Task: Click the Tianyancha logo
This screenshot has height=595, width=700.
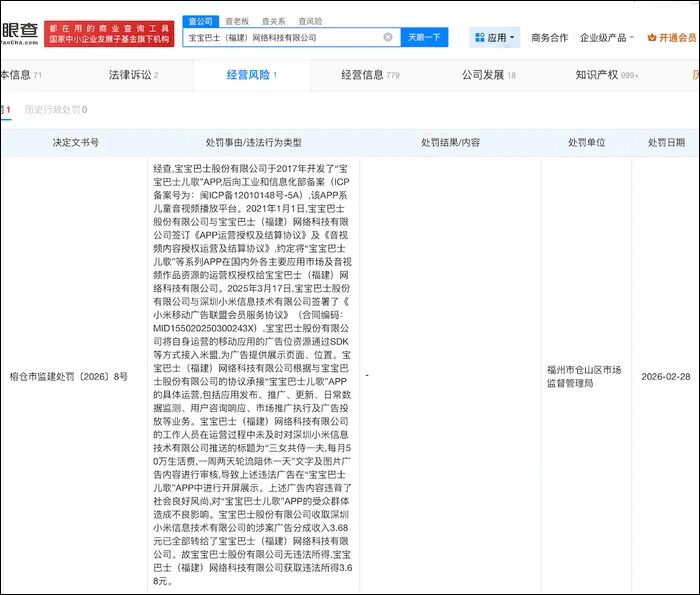Action: 18,29
